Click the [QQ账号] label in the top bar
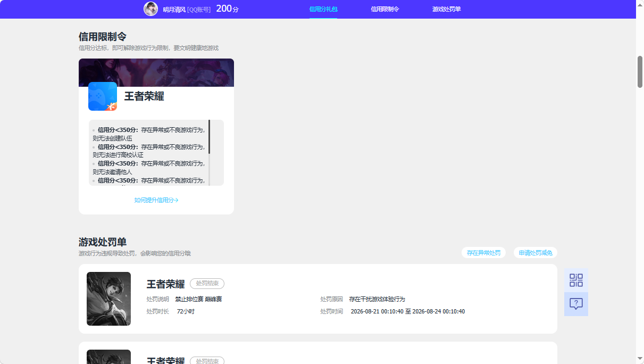Viewport: 644px width, 364px height. [199, 10]
